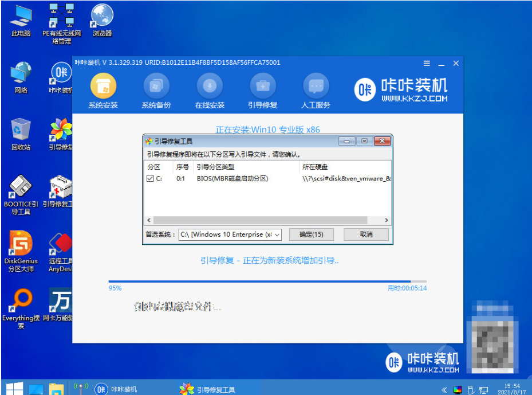The image size is (532, 395).
Task: Click the \\?\scsi#disk&ven_vmware disk path text
Action: [346, 178]
